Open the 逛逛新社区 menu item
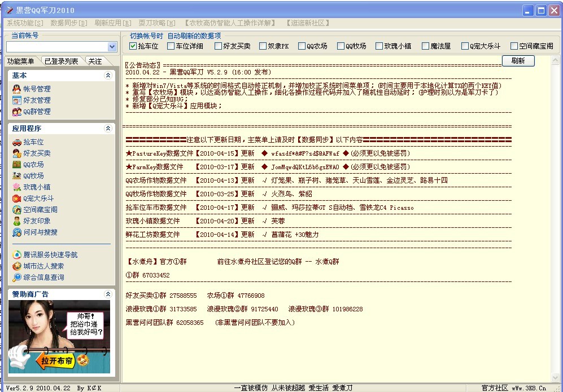This screenshot has height=392, width=563. click(x=308, y=23)
